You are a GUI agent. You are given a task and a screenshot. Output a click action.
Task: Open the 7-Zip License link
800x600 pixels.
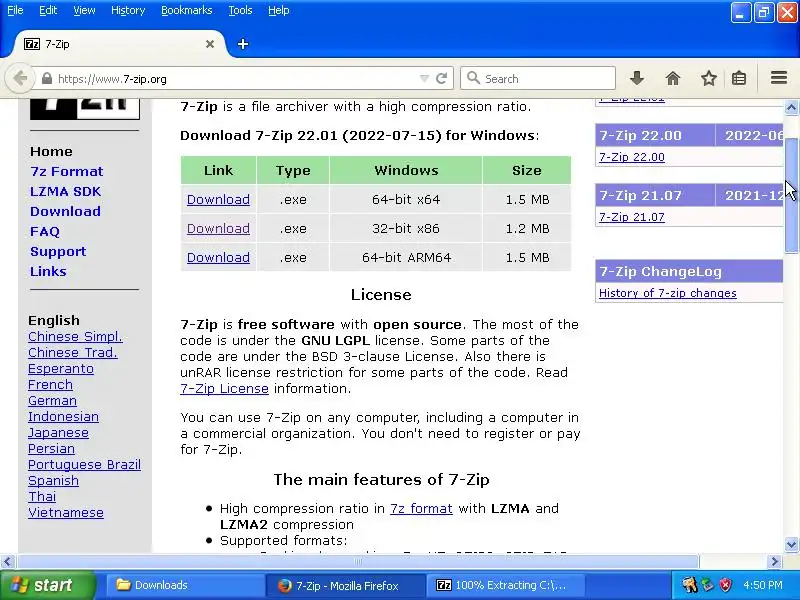click(224, 389)
